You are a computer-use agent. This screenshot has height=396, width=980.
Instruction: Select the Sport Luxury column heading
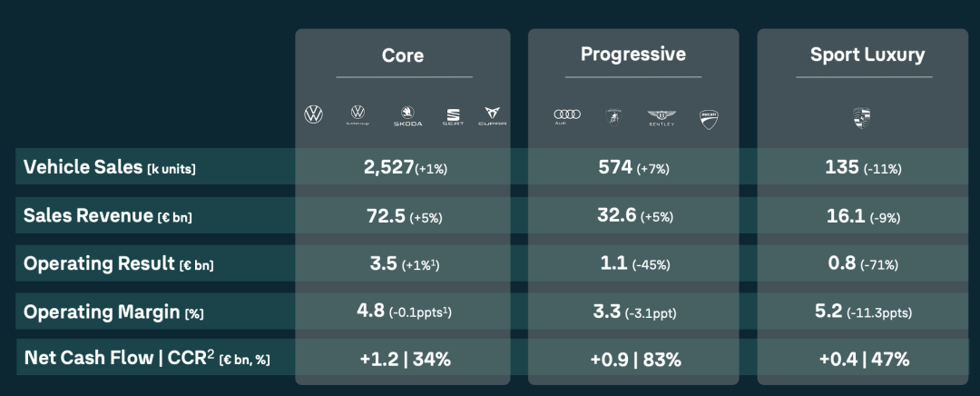tap(867, 54)
